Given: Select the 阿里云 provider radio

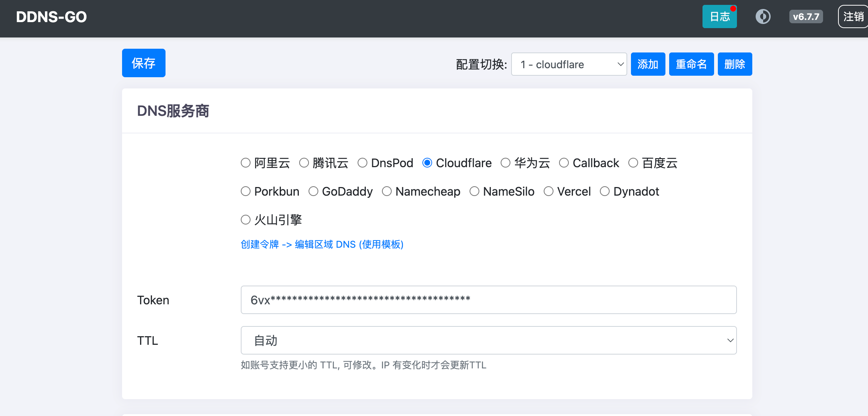Looking at the screenshot, I should pos(246,163).
